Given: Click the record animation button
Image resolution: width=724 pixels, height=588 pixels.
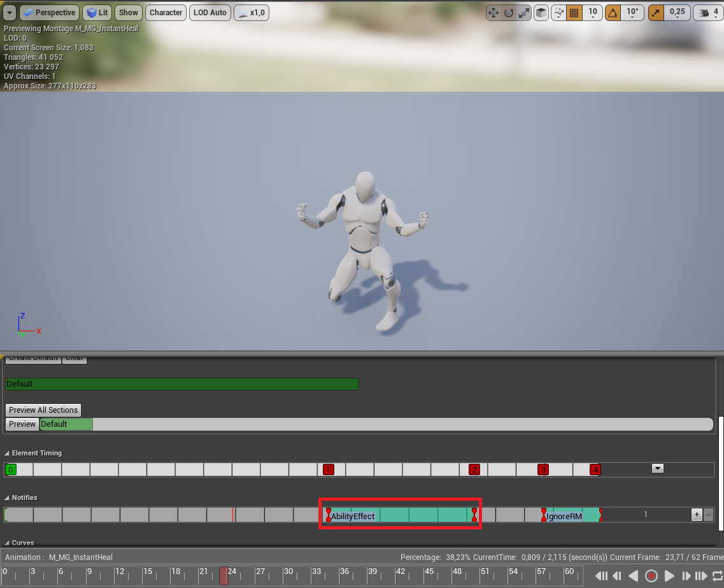Looking at the screenshot, I should tap(651, 576).
